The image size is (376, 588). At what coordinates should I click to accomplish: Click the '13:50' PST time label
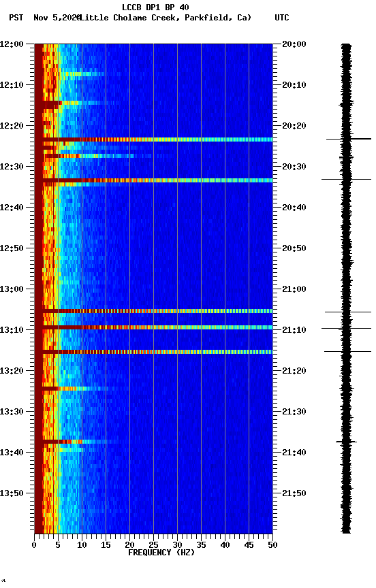[12, 494]
